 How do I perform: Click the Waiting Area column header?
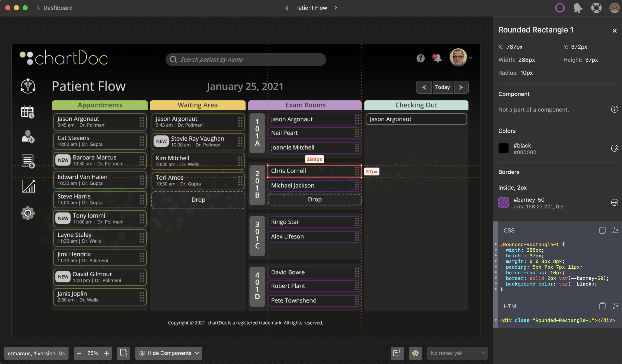[198, 105]
